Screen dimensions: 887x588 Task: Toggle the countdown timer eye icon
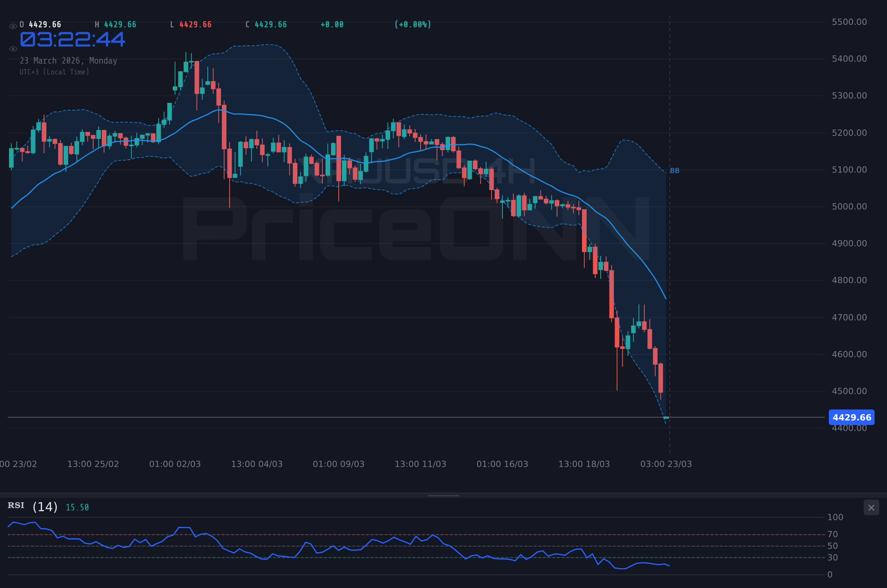click(13, 48)
